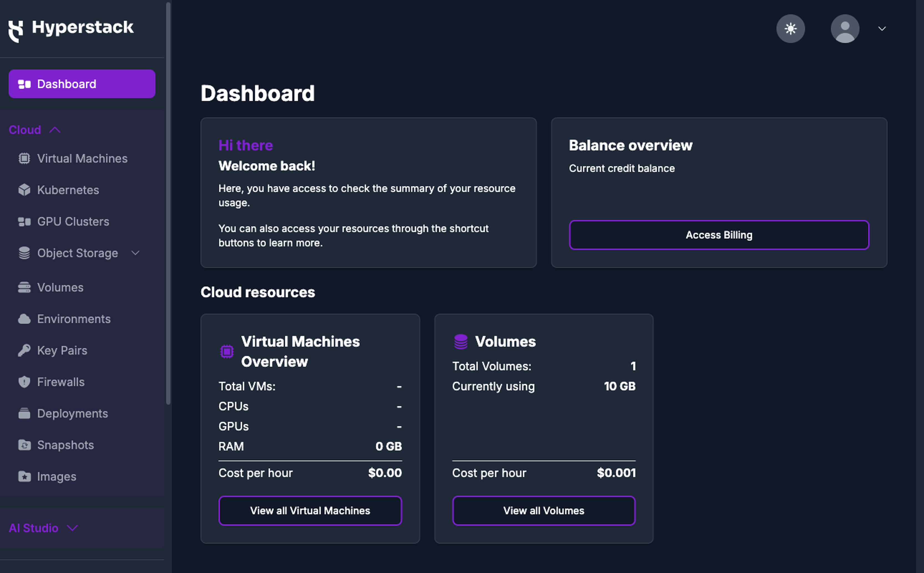924x573 pixels.
Task: Click the Virtual Machines chip icon in sidebar
Action: click(24, 158)
